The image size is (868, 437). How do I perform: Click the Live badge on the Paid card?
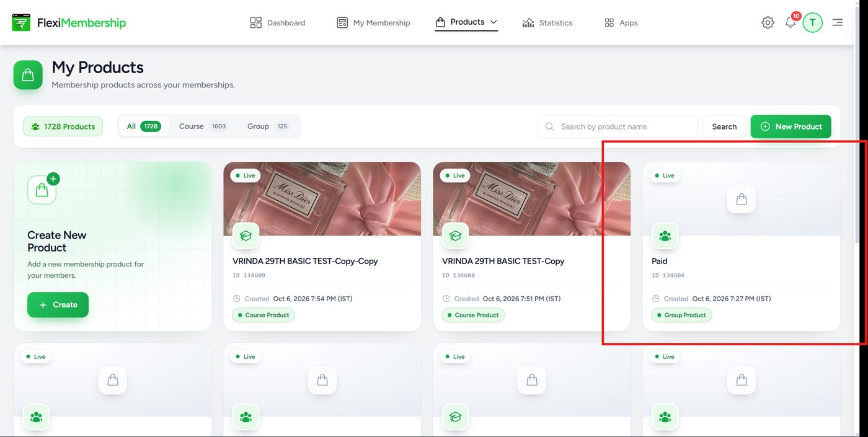click(664, 175)
